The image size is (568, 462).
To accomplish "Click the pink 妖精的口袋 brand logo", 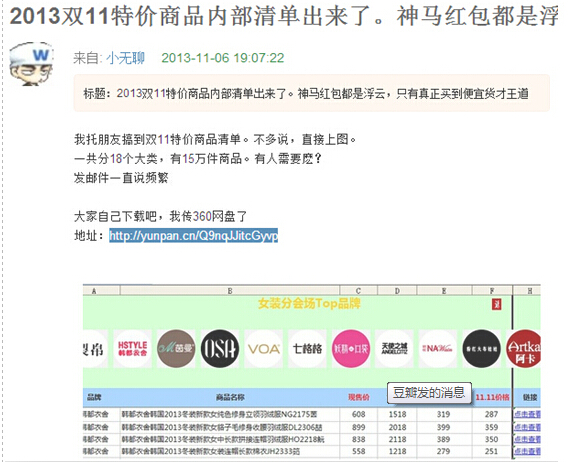I will point(351,349).
